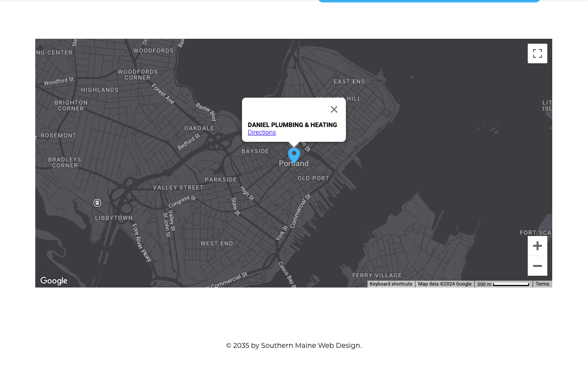588x367 pixels.
Task: Click the VALLEY STREET label
Action: click(x=178, y=187)
